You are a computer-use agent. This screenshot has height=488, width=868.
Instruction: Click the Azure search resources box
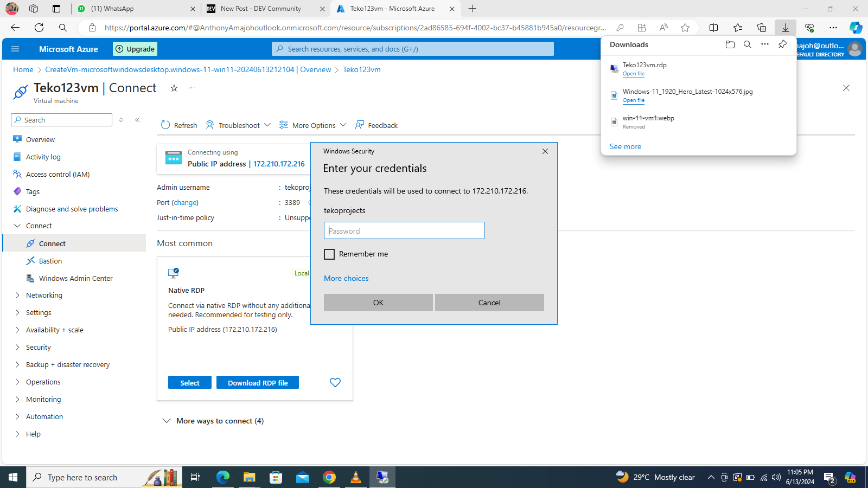(413, 49)
